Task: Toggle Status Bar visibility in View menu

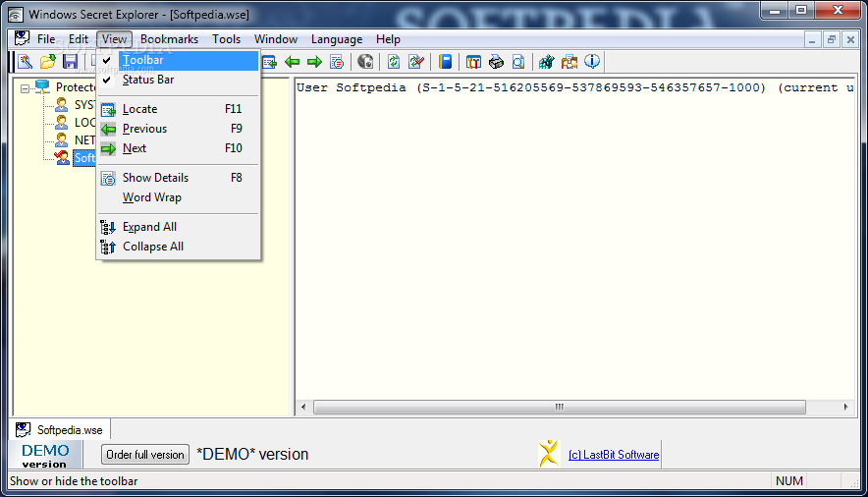Action: 179,80
